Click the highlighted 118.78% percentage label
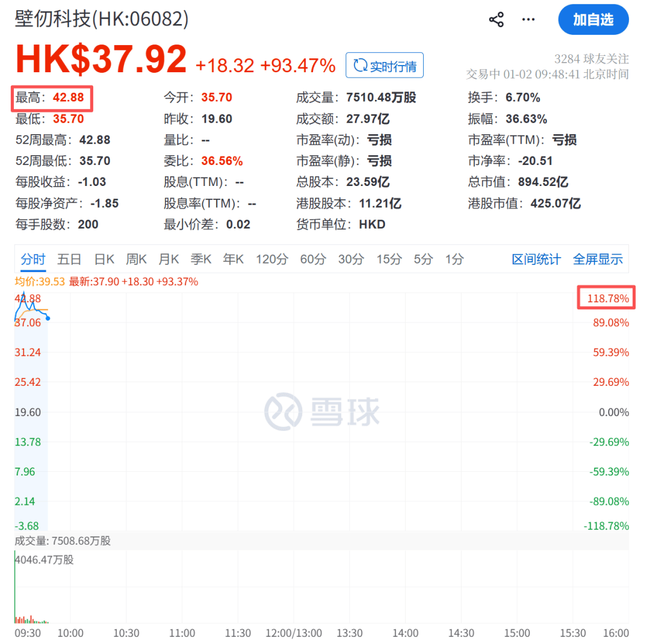The width and height of the screenshot is (650, 644). click(605, 297)
